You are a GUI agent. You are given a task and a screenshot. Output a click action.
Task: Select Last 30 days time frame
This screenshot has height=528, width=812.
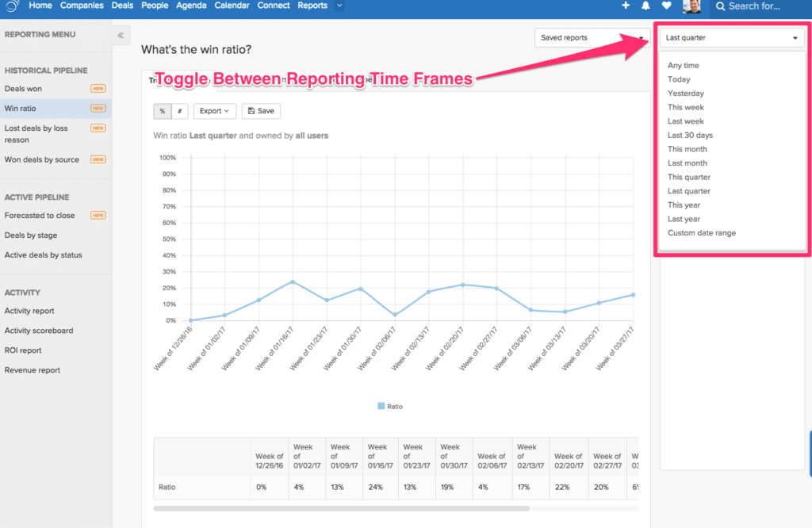[691, 135]
